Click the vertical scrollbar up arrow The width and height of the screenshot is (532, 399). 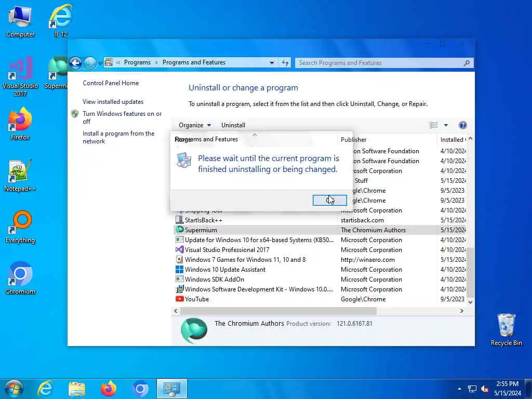(x=470, y=139)
